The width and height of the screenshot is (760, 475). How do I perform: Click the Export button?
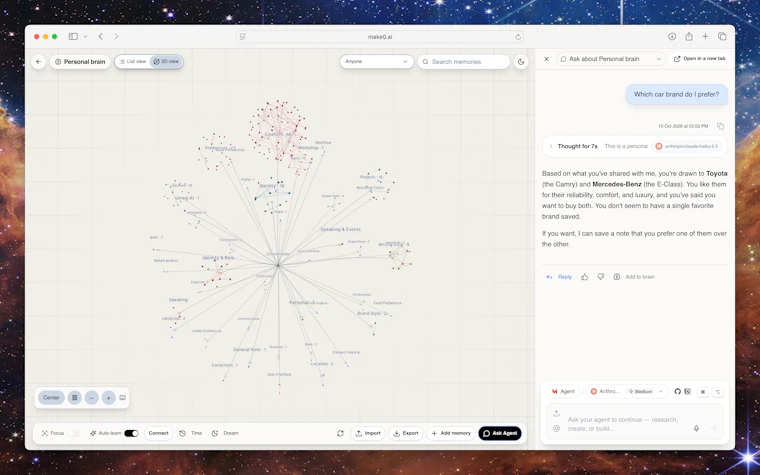(x=406, y=433)
